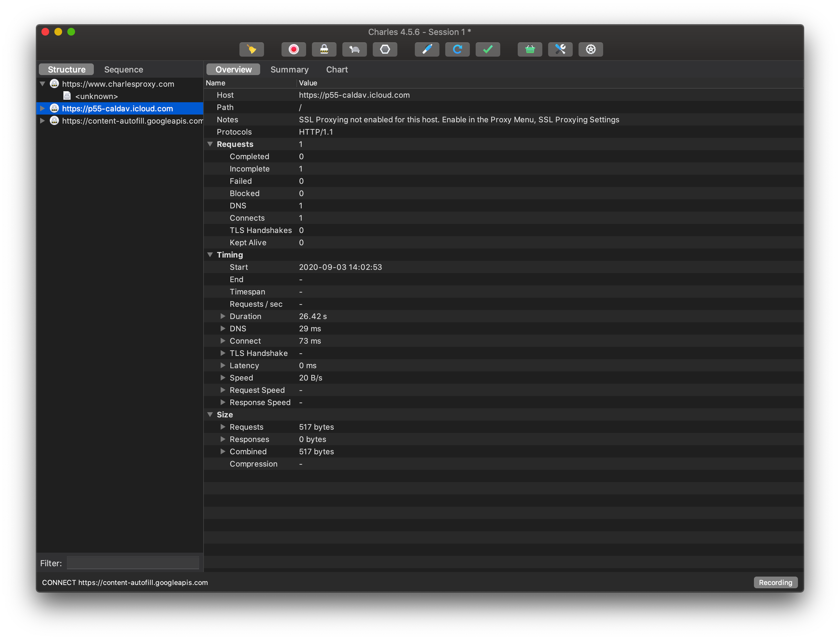The width and height of the screenshot is (840, 640).
Task: Switch to the Structure view tab
Action: [67, 69]
